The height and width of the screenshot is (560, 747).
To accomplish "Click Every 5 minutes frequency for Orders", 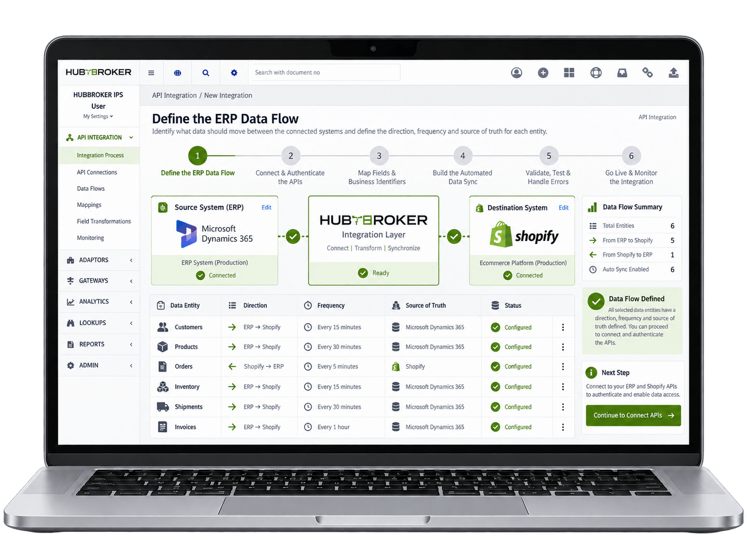I will coord(337,367).
